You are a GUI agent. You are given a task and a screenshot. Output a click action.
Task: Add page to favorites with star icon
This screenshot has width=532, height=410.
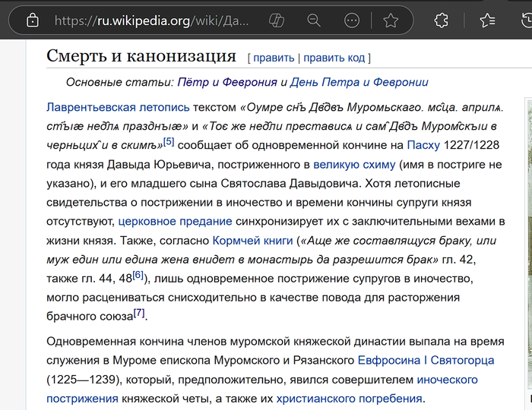pyautogui.click(x=391, y=20)
